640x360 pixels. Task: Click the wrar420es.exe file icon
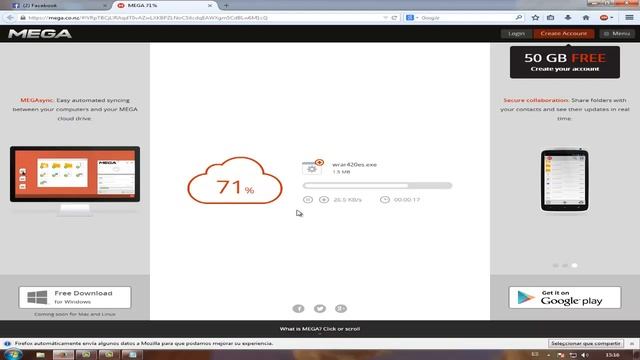tap(313, 167)
